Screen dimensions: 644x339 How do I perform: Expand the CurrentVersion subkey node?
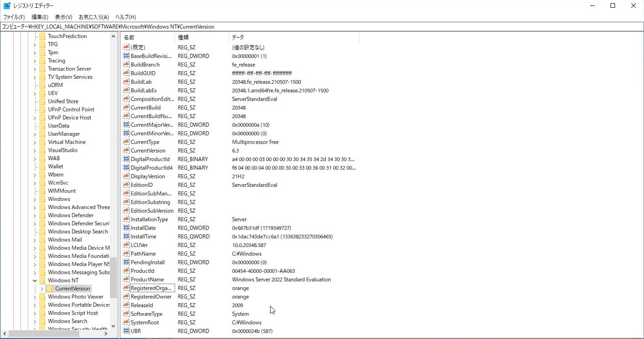tap(42, 288)
